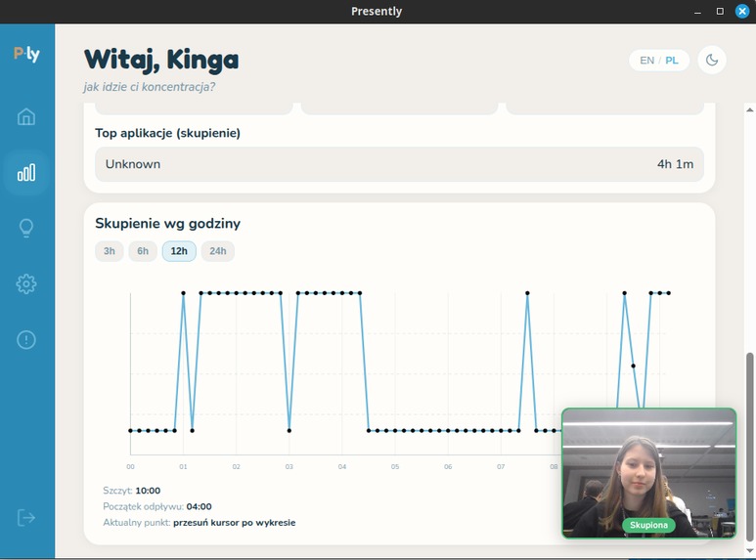Open the lightbulb insights page

[x=26, y=228]
